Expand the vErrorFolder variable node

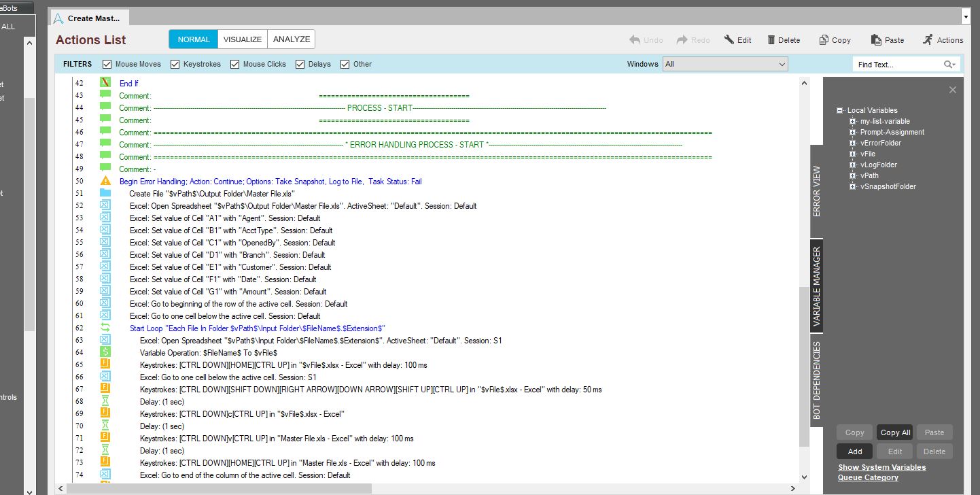[x=853, y=143]
